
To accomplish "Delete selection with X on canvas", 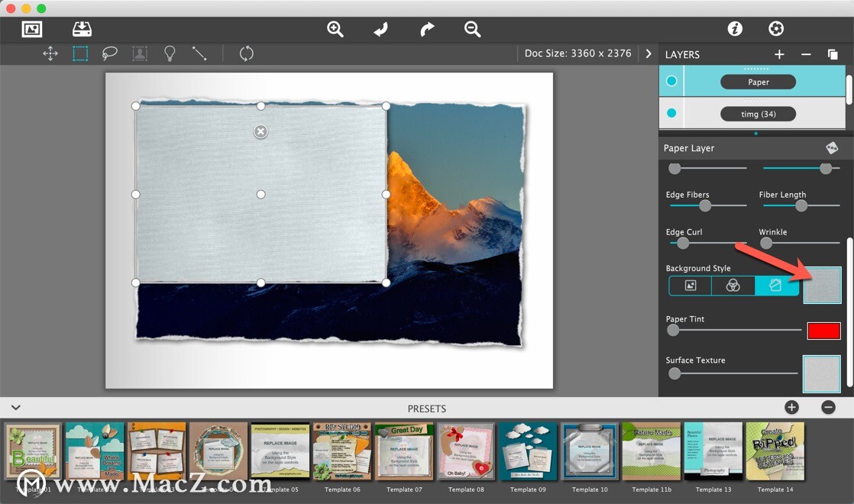I will tap(260, 131).
